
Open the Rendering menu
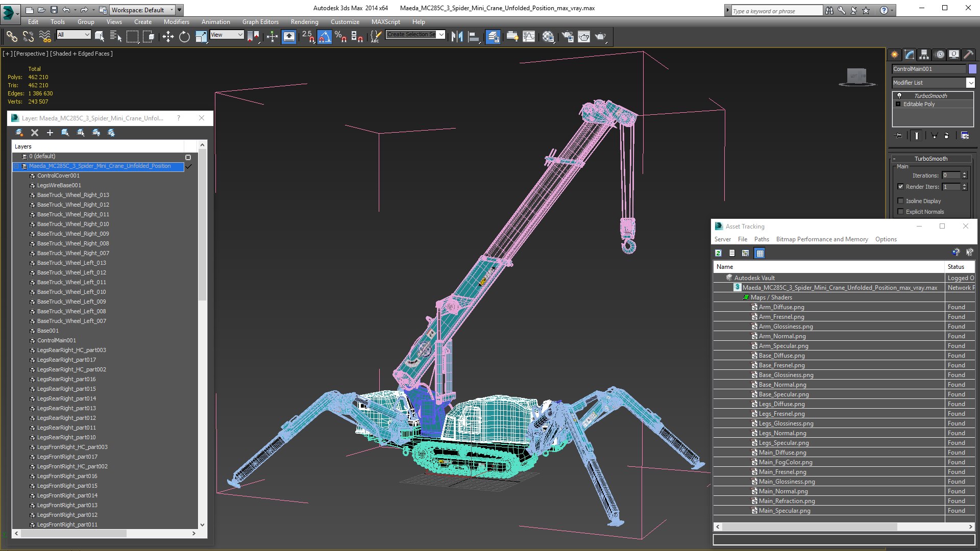coord(304,22)
